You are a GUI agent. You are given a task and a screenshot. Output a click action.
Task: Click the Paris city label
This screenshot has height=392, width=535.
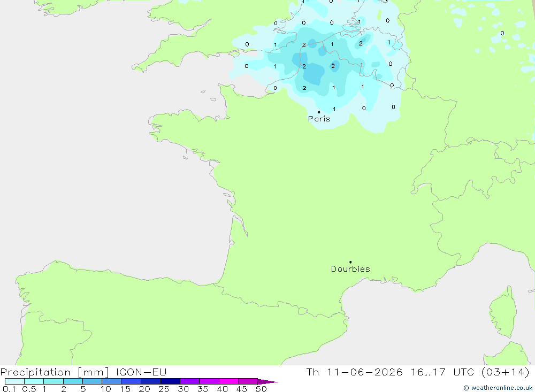[x=319, y=119]
